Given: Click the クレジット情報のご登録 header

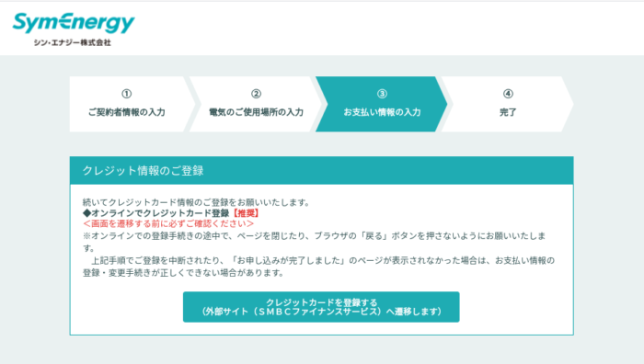Looking at the screenshot, I should tap(322, 170).
